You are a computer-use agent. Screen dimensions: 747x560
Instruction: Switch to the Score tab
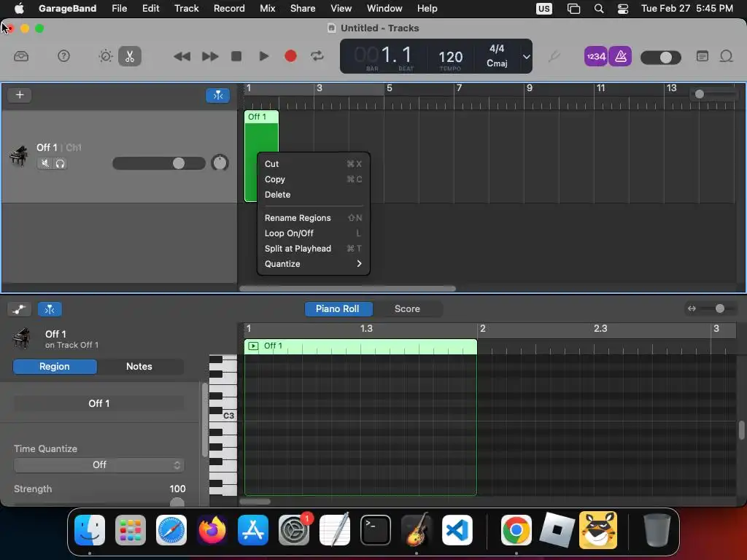[x=407, y=308]
